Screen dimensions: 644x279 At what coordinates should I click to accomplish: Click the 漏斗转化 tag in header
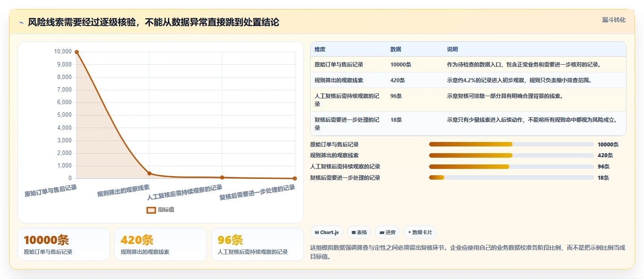(x=613, y=20)
